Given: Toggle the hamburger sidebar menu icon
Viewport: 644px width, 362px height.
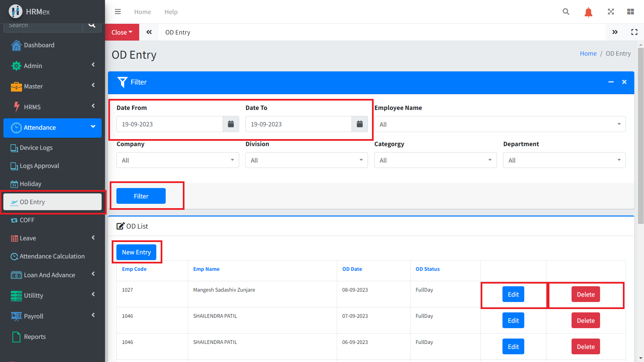Looking at the screenshot, I should click(118, 12).
